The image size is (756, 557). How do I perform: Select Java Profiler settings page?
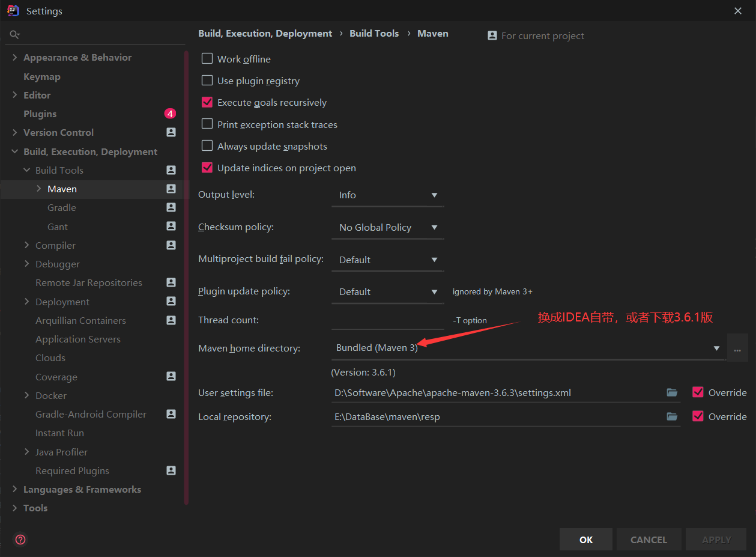(61, 452)
